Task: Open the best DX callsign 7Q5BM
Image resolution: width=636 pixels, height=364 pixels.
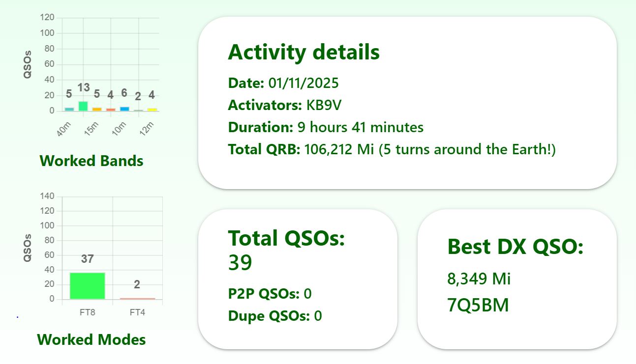Action: (x=478, y=306)
